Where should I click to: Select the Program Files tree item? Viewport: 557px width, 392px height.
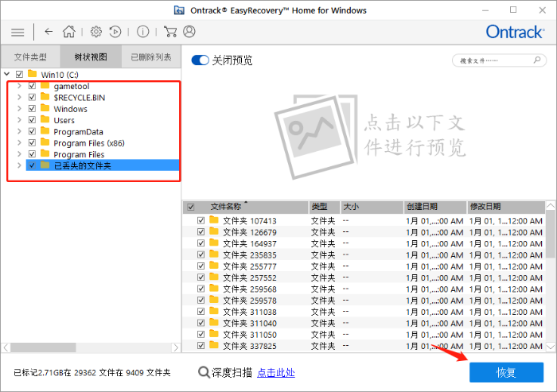click(x=79, y=154)
